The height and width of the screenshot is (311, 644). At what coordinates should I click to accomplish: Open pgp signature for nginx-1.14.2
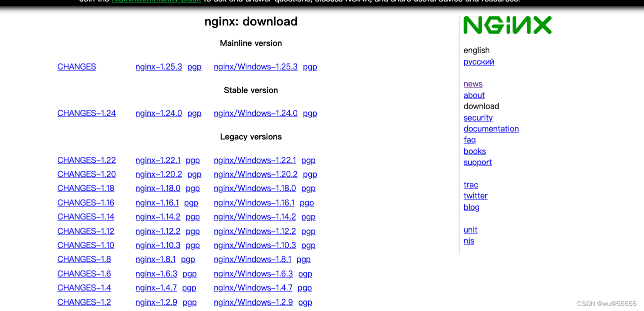(x=193, y=216)
